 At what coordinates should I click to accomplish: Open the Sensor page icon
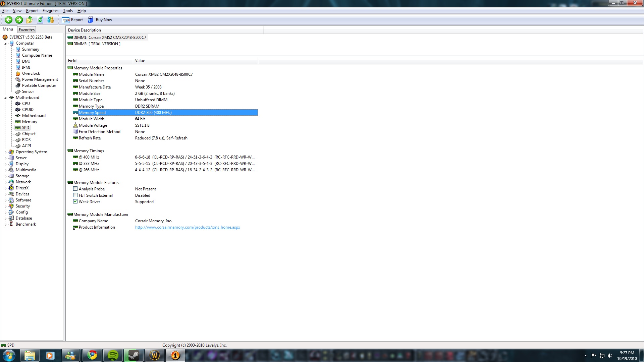point(18,92)
